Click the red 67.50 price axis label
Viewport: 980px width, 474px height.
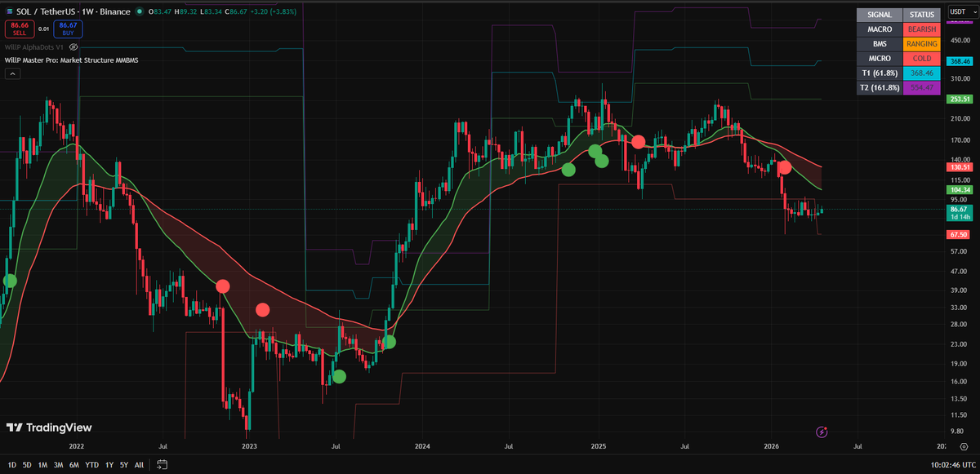click(x=959, y=234)
